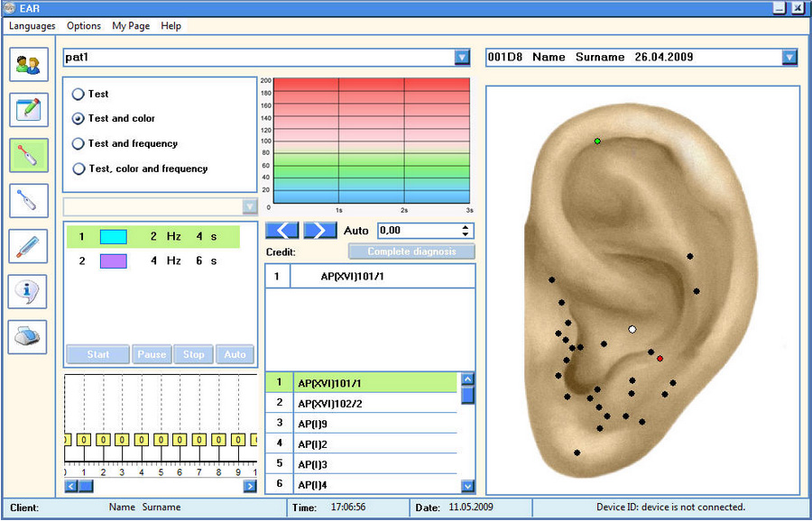Click the notepad with pencil icon

point(28,109)
